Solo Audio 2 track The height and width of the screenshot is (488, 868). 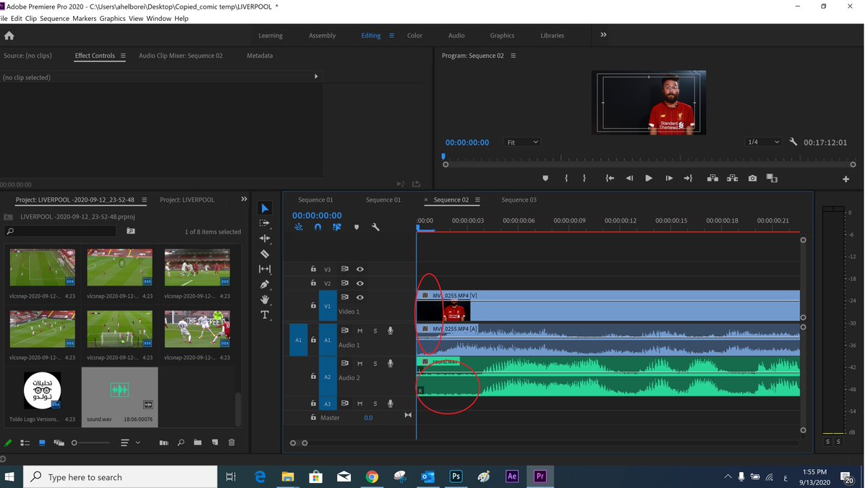coord(375,364)
